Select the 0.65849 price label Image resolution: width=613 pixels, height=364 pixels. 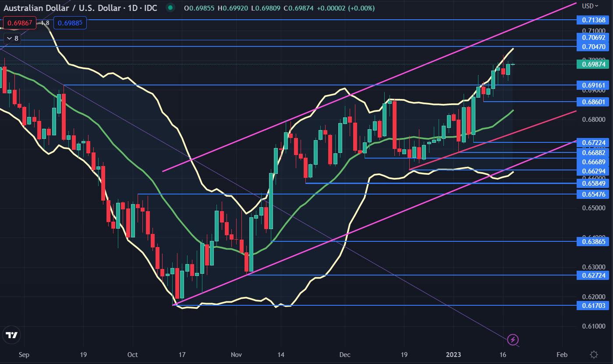pos(594,183)
